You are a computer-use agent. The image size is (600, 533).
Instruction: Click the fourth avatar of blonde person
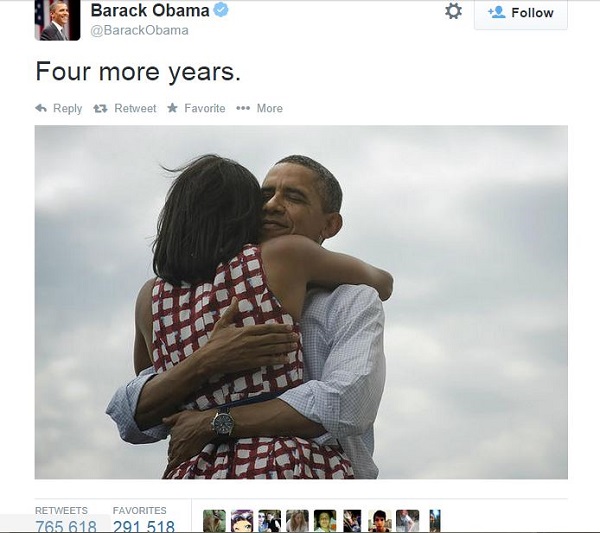[x=297, y=521]
